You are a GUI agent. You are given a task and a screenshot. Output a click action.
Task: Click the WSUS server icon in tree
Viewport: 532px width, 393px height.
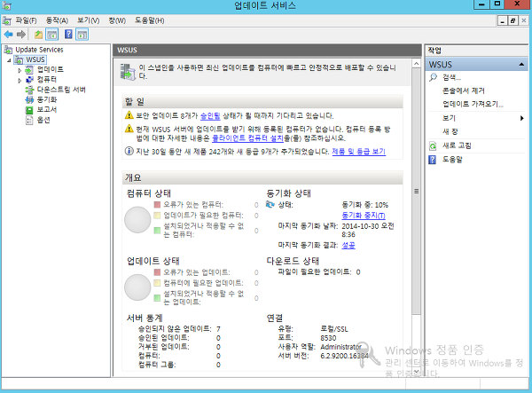click(x=19, y=59)
